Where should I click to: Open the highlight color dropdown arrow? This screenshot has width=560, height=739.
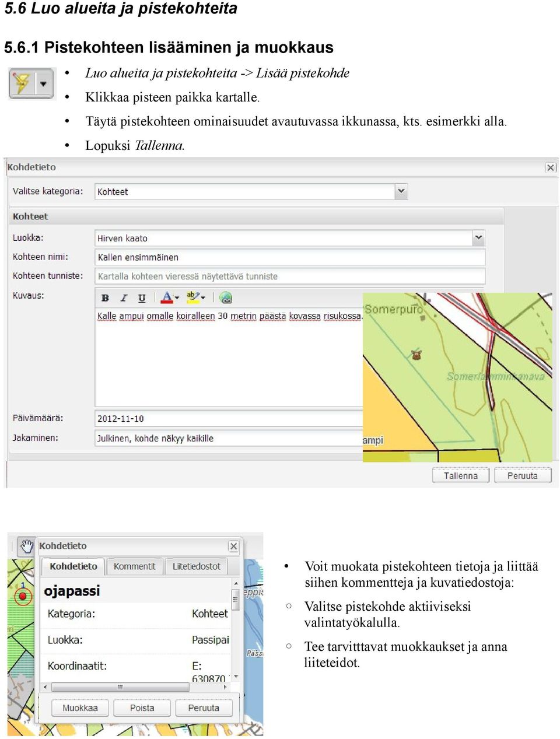point(203,298)
